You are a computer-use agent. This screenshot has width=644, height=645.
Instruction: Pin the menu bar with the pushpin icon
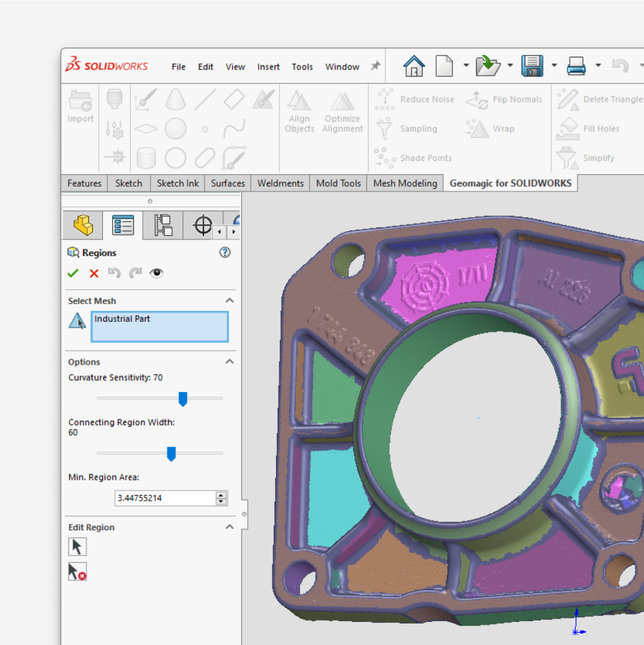[x=375, y=66]
